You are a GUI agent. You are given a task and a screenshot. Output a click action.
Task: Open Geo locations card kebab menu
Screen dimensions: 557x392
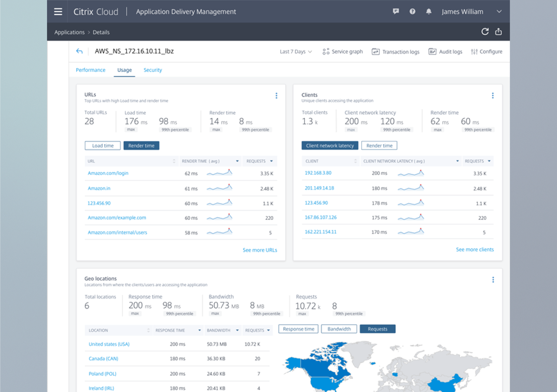(493, 279)
